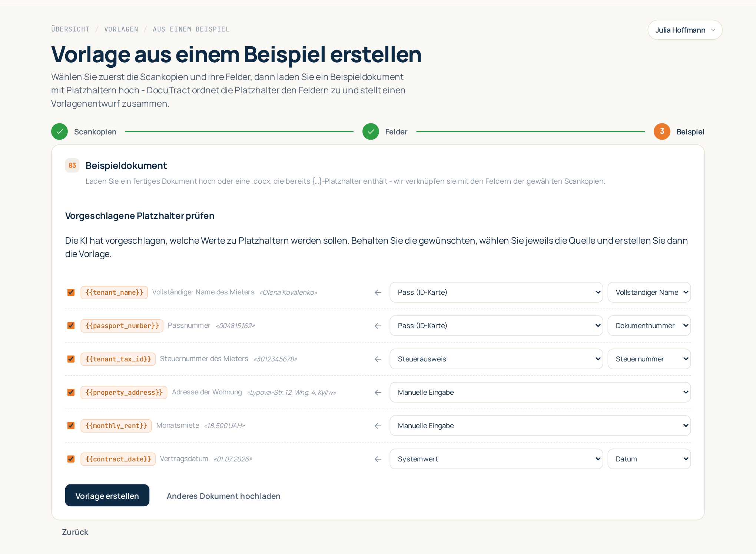
Task: Open the source dropdown for passport_number row
Action: (496, 326)
